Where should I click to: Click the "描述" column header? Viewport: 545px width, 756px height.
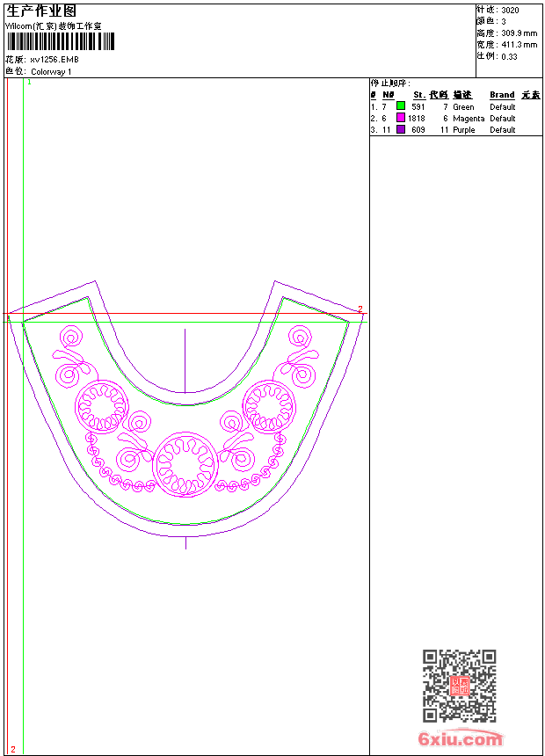pos(462,95)
